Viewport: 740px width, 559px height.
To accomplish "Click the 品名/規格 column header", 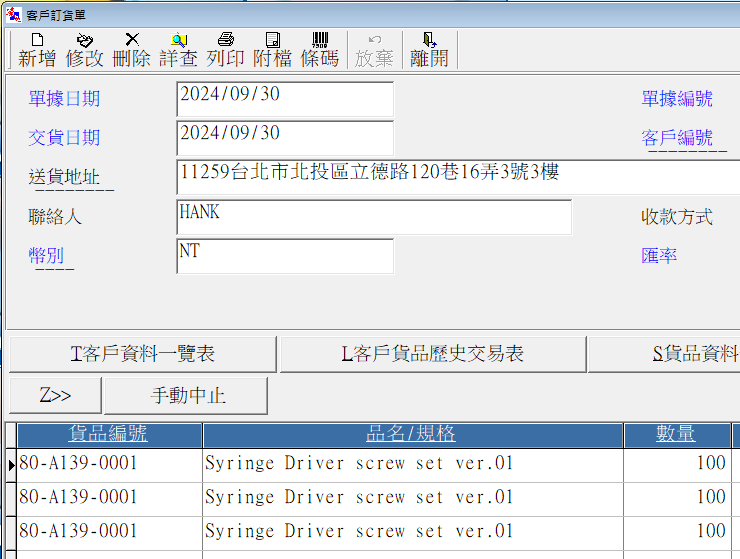I will coord(412,434).
